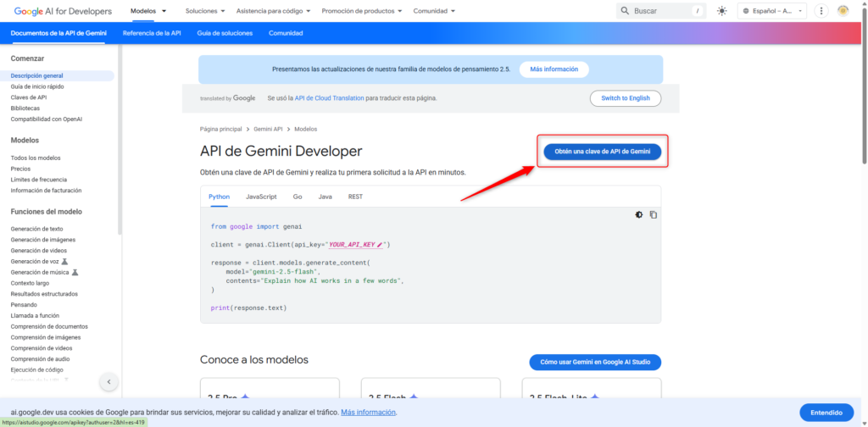Click Gemini API breadcrumb
This screenshot has height=427, width=868.
[x=268, y=129]
